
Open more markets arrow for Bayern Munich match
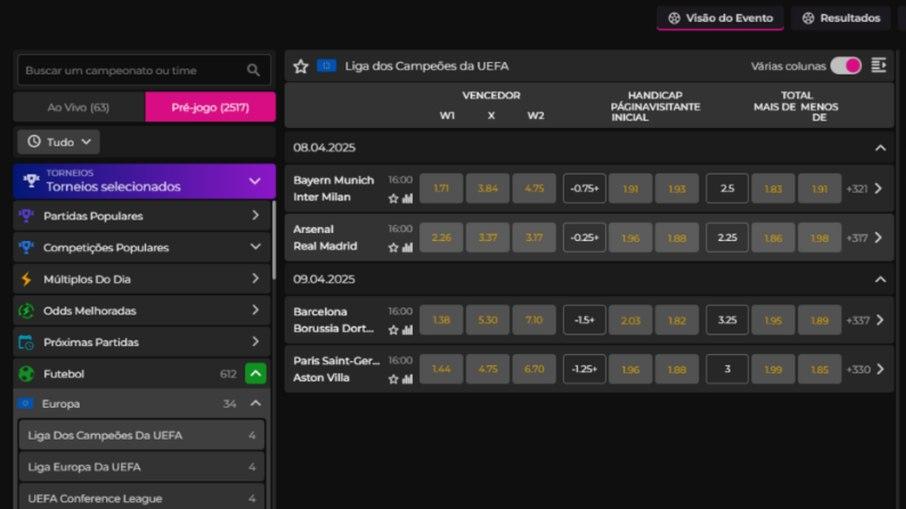pos(879,188)
